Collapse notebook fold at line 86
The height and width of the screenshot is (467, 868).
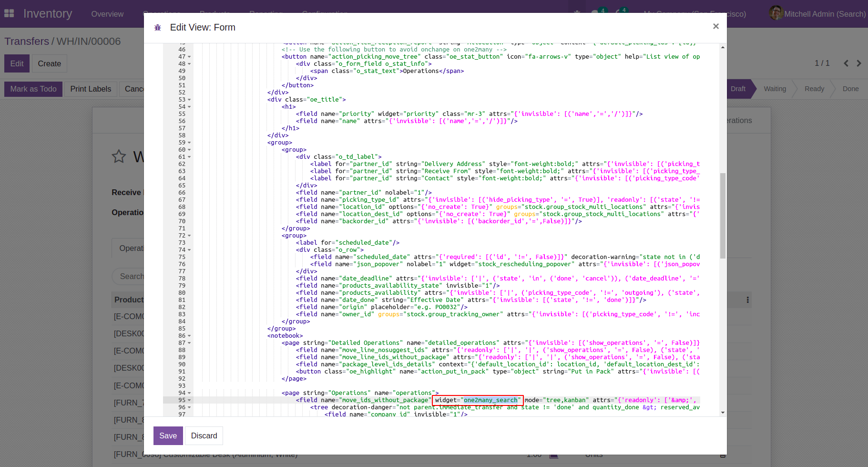tap(189, 336)
